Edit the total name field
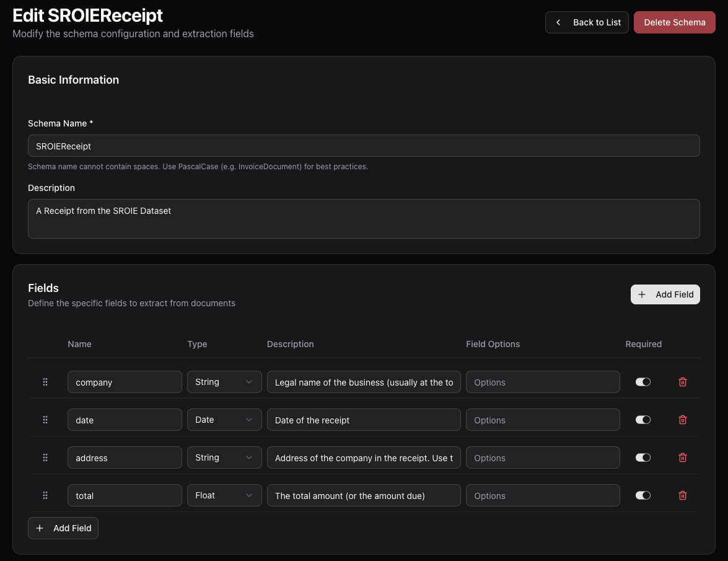Screen dimensions: 728x561 click(x=125, y=495)
